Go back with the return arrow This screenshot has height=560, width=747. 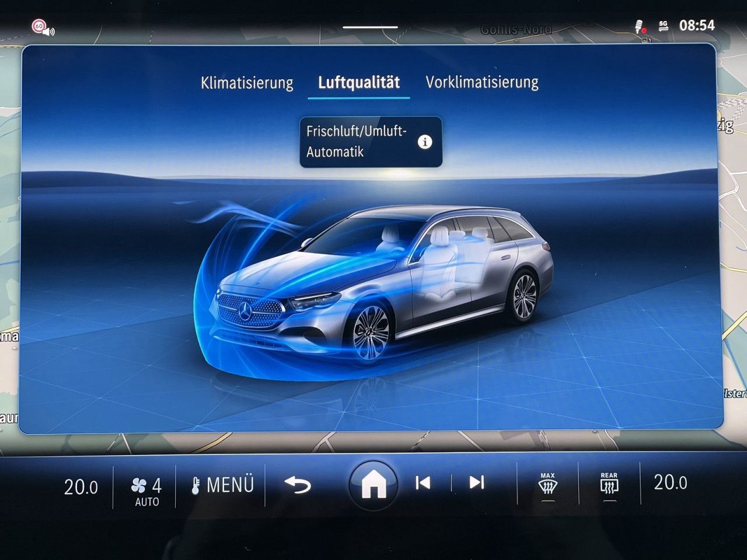298,484
